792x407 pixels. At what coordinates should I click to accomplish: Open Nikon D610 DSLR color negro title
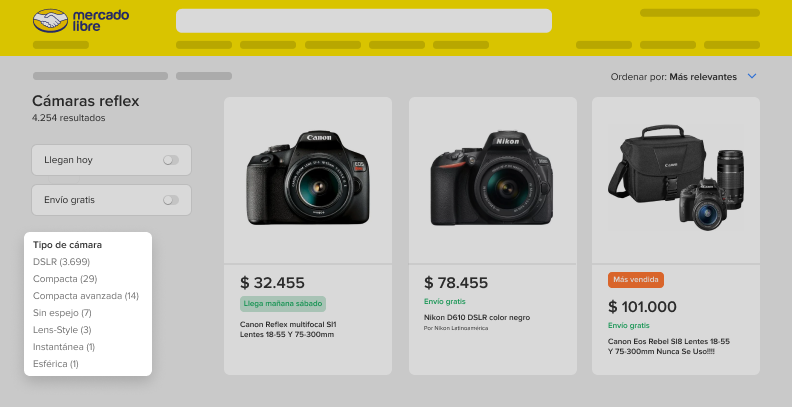click(477, 318)
